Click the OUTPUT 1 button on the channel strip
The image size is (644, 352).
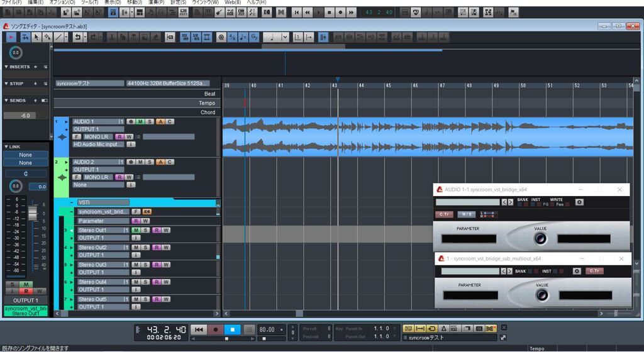click(x=25, y=300)
